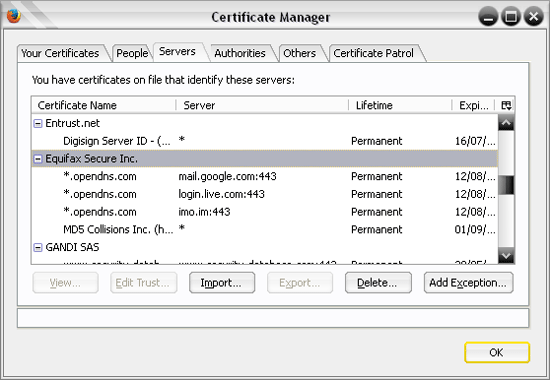Collapse the Equifax Secure Inc. group
The image size is (550, 380).
point(38,159)
